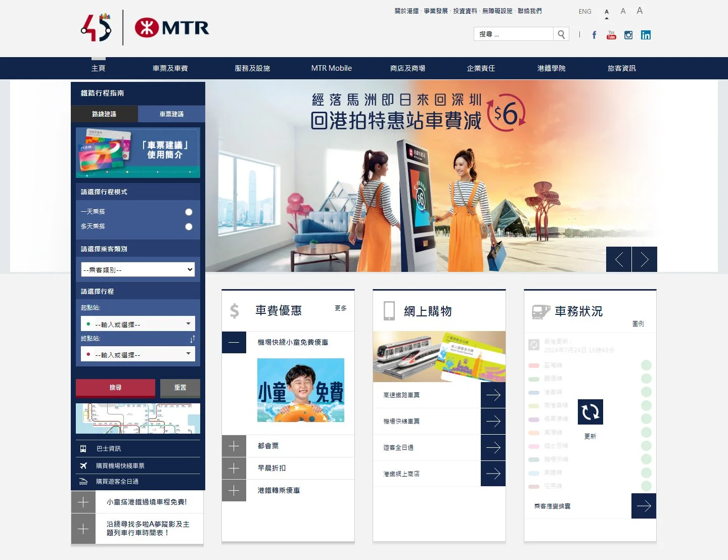Select 多天乘搭 radio option
Image resolution: width=728 pixels, height=560 pixels.
pos(189,226)
